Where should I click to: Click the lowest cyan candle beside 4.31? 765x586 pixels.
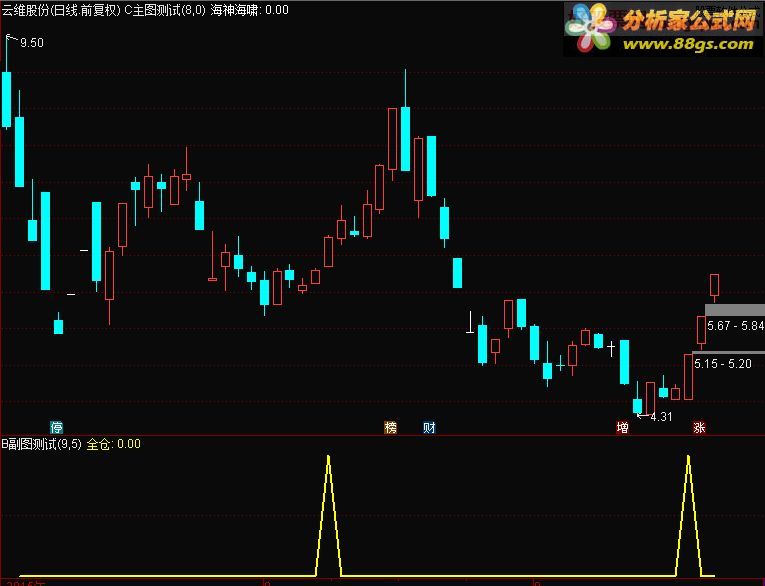(x=637, y=405)
